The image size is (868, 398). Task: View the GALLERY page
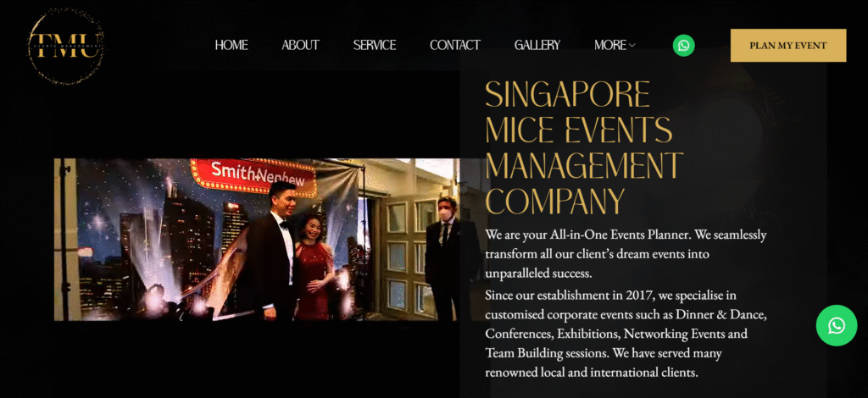click(x=537, y=46)
